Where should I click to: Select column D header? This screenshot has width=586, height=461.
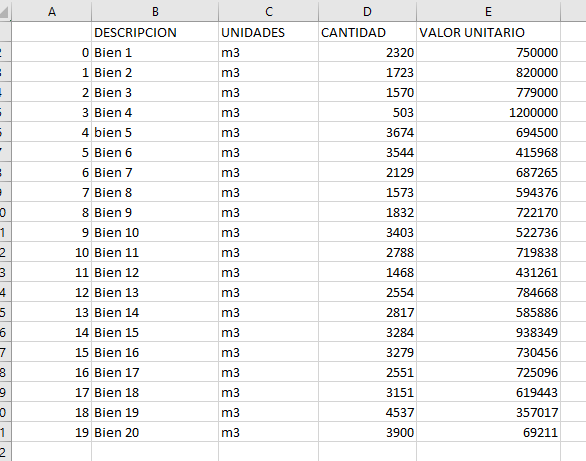tap(367, 11)
